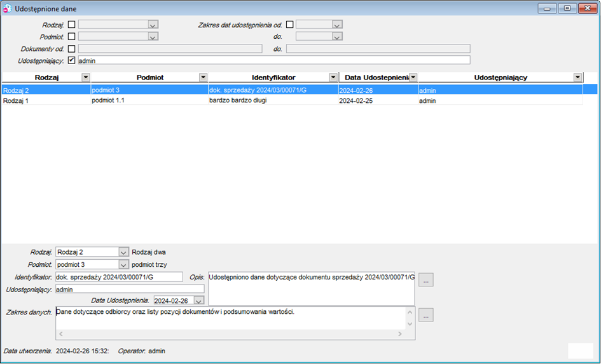This screenshot has height=364, width=601.
Task: Click the 'podmiot trzy' description text
Action: pyautogui.click(x=149, y=264)
